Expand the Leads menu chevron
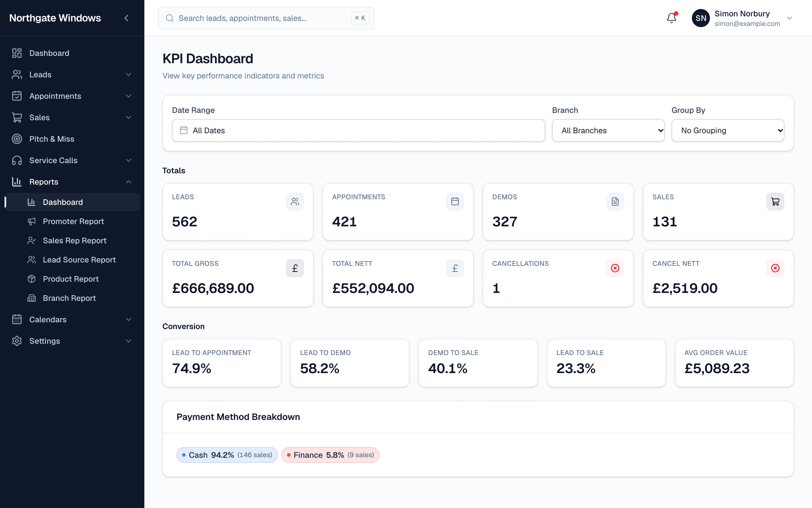812x508 pixels. [129, 75]
